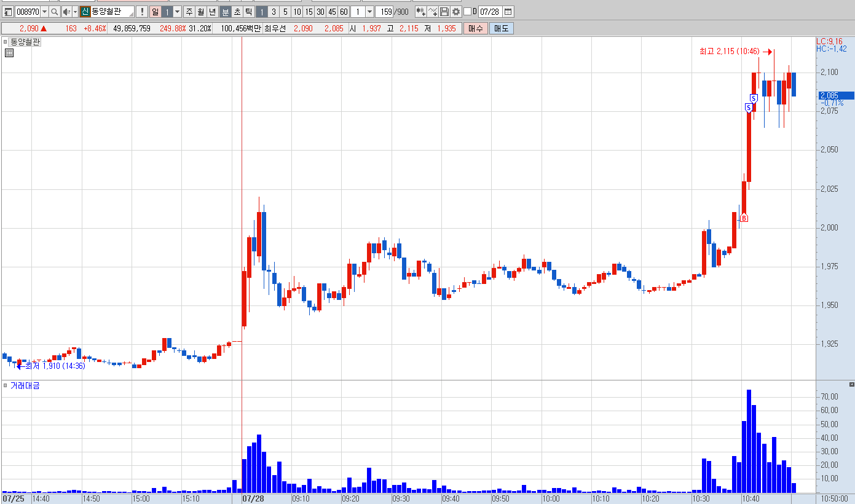Select the 분 minute chart toggle

[x=225, y=12]
